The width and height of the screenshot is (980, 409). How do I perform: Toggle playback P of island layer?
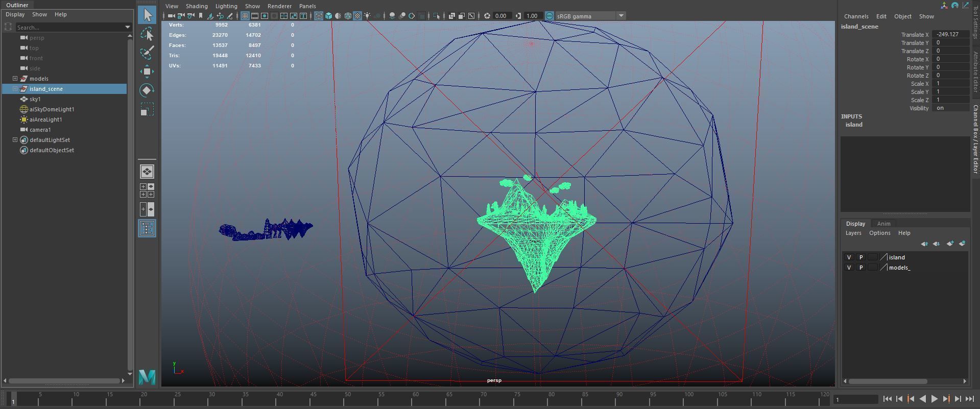coord(861,257)
